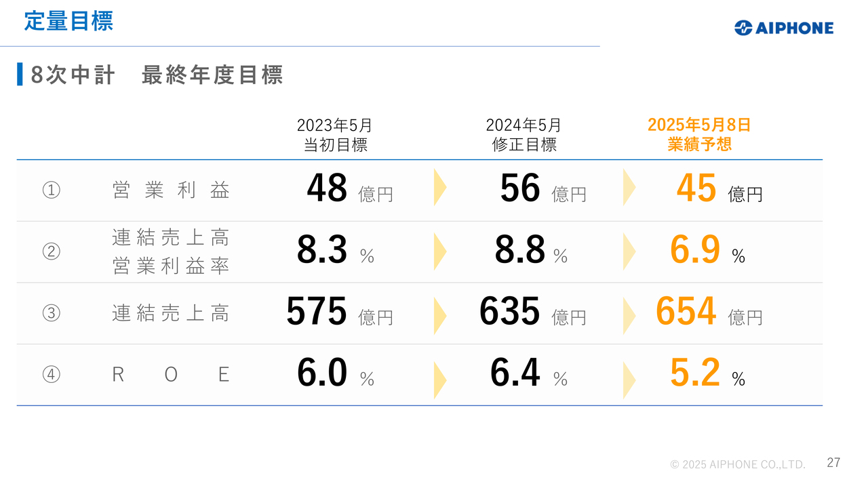Click the orange 654 億円 forecast value
The width and height of the screenshot is (868, 488).
(x=709, y=312)
